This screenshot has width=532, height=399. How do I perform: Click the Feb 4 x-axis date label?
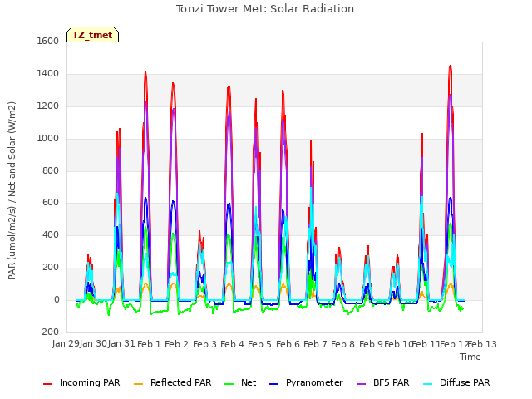pos(232,344)
